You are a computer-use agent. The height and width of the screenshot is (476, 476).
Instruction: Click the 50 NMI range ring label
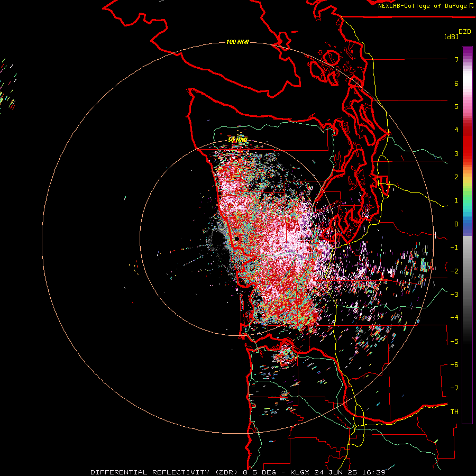pyautogui.click(x=237, y=140)
